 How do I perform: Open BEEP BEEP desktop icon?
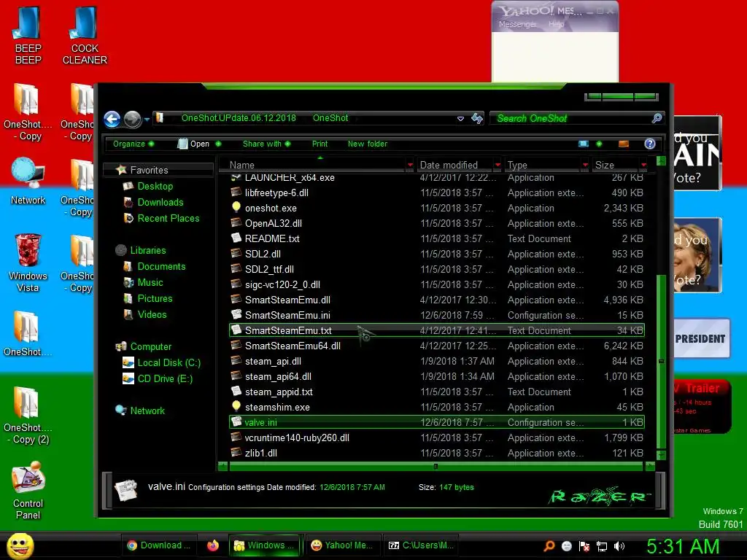pyautogui.click(x=28, y=36)
